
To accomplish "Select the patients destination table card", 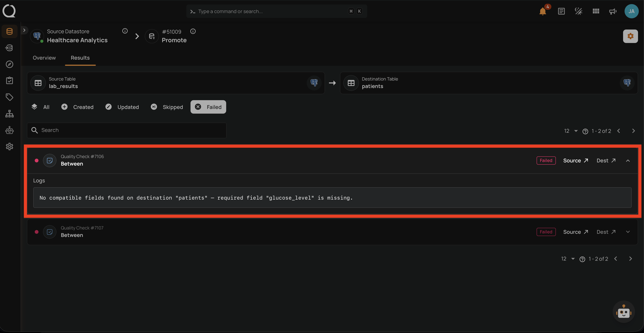I will 489,83.
